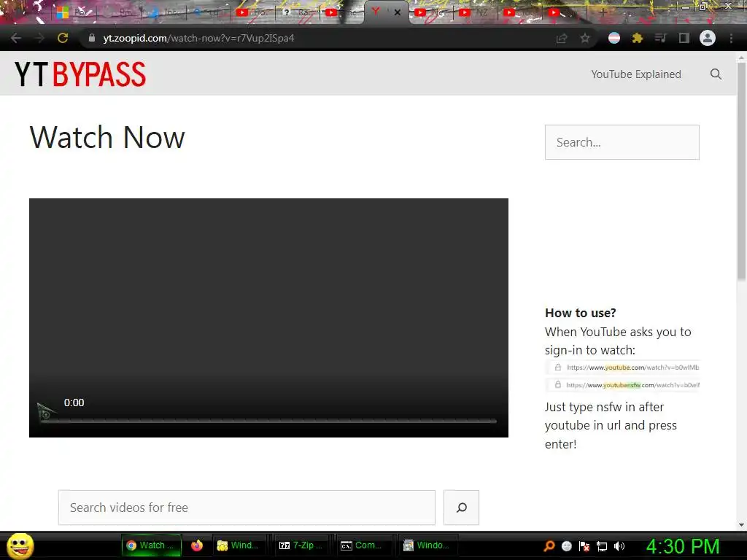Open the striped circular extension icon
Screen dimensions: 747x560
pos(614,38)
